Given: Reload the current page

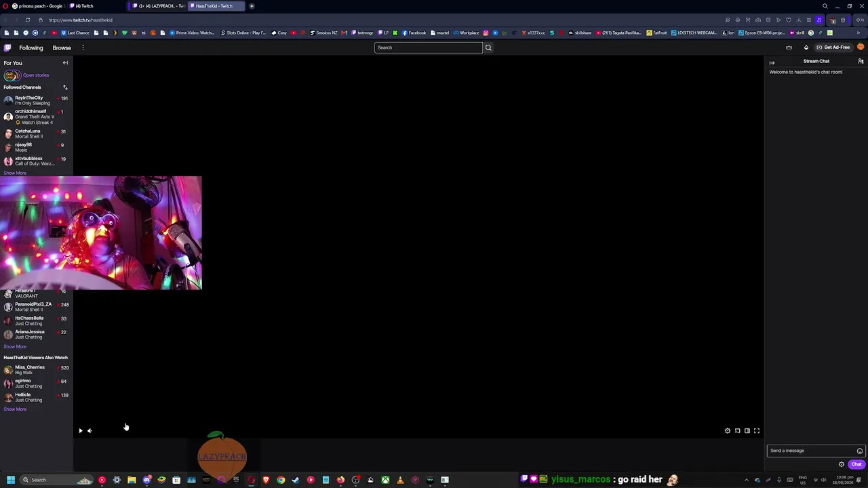Looking at the screenshot, I should coord(28,20).
